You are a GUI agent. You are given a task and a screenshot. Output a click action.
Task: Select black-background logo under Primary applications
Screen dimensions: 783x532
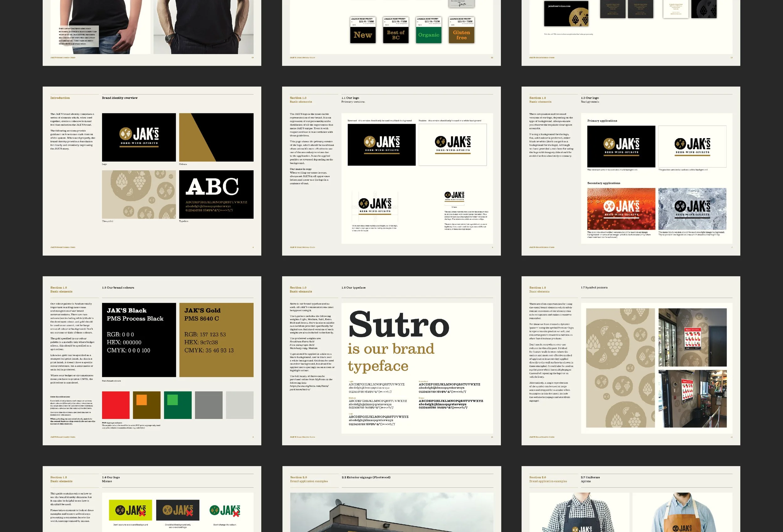pos(621,147)
